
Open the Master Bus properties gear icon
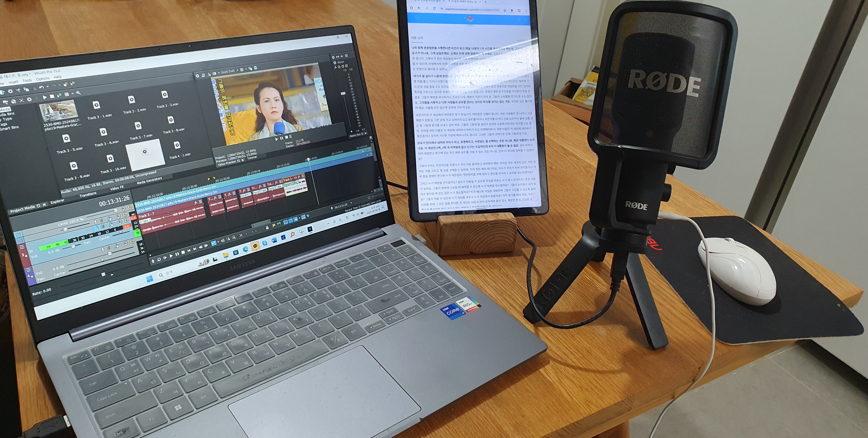pyautogui.click(x=333, y=57)
